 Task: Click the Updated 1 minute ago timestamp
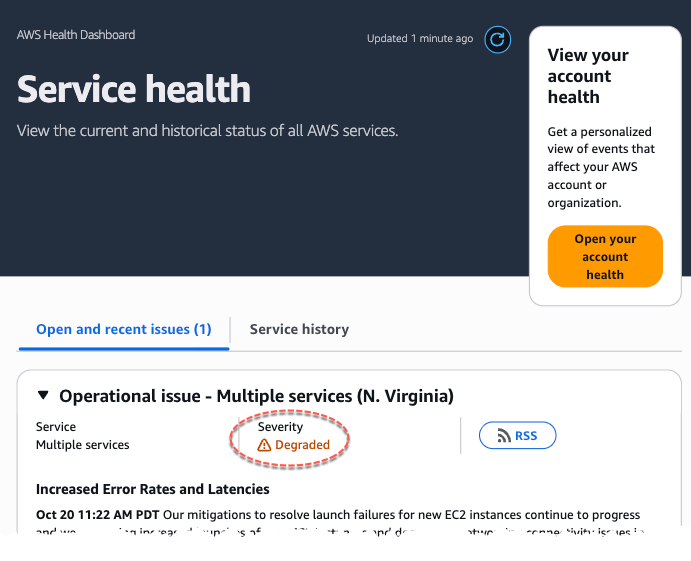pos(420,39)
